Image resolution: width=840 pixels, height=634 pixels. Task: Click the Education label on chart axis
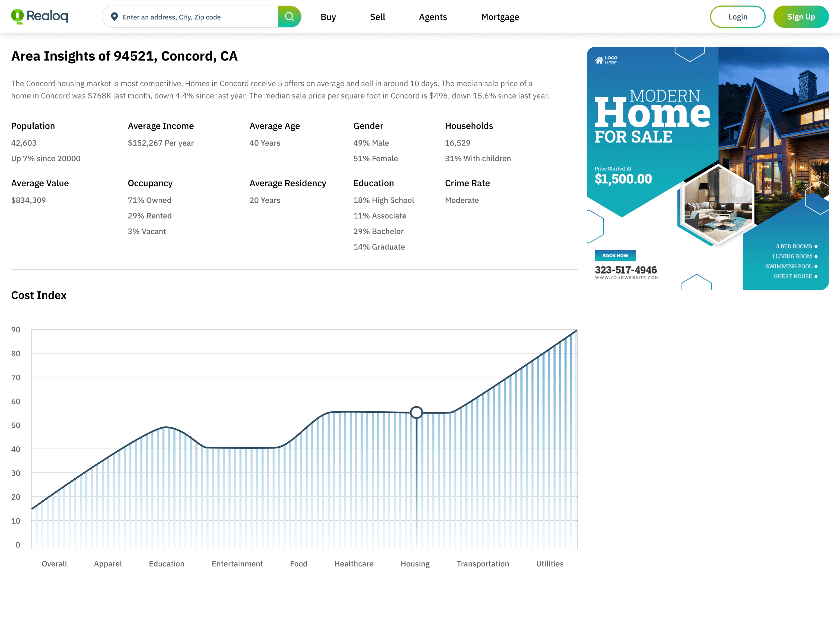pyautogui.click(x=166, y=564)
